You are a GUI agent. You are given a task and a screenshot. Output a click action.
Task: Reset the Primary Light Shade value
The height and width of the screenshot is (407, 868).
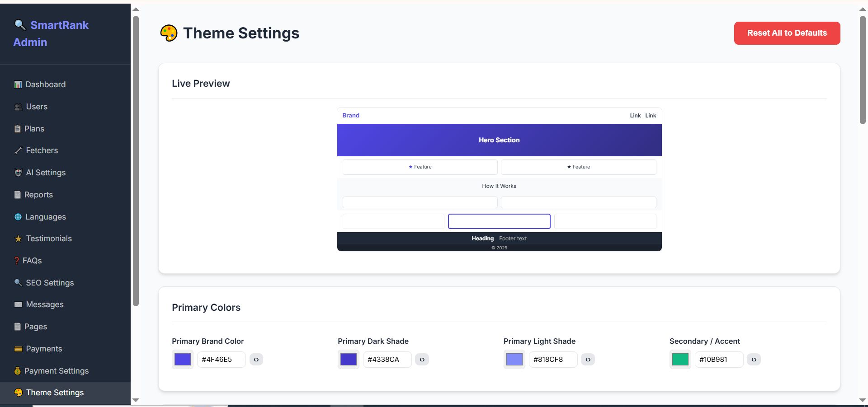588,360
